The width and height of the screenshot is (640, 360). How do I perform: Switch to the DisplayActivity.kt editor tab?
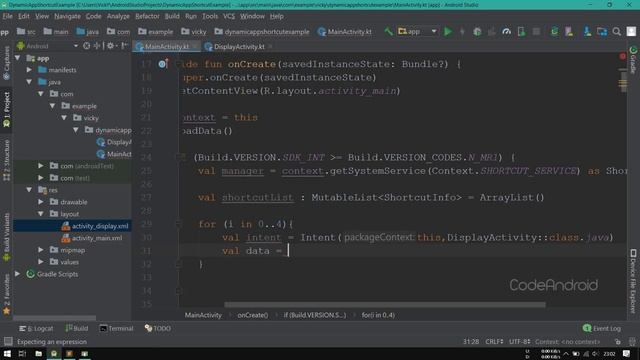pyautogui.click(x=239, y=47)
